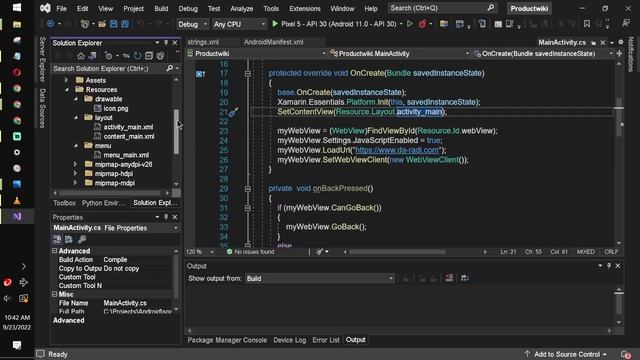640x360 pixels.
Task: Open OnCreate member navigation dropdown
Action: [x=543, y=53]
